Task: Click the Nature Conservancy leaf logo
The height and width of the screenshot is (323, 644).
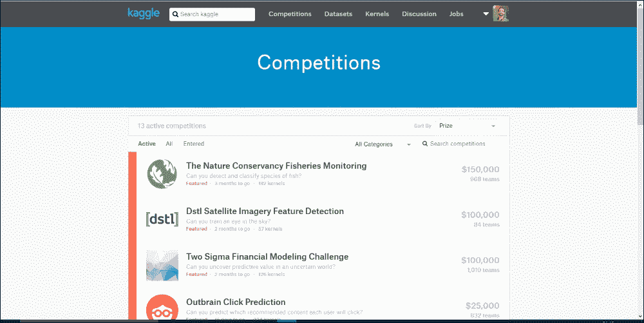Action: coord(162,174)
